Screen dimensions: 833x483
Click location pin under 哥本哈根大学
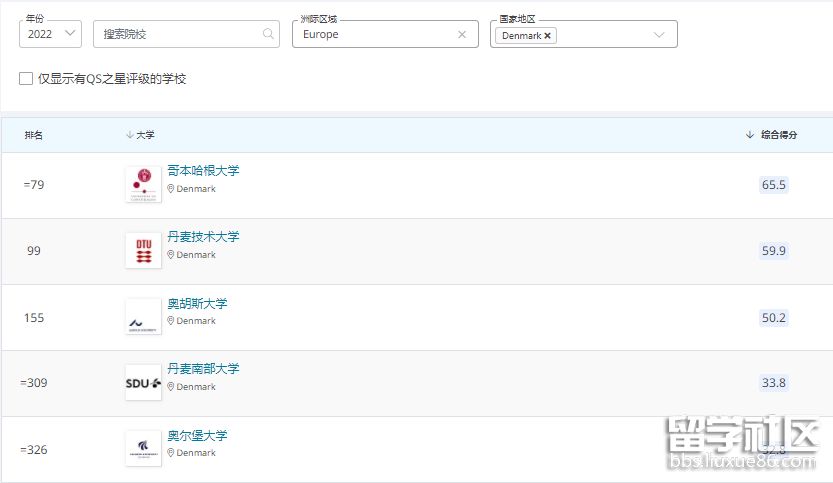171,189
